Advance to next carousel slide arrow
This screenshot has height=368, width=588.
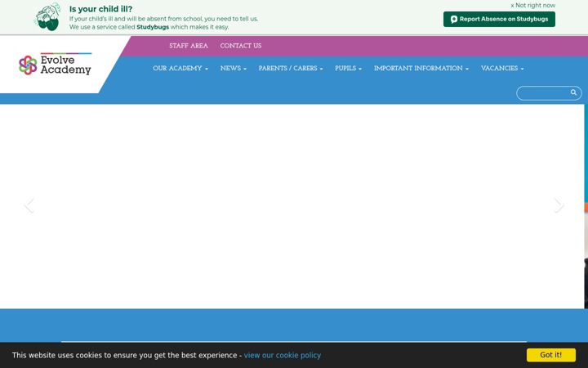coord(559,205)
